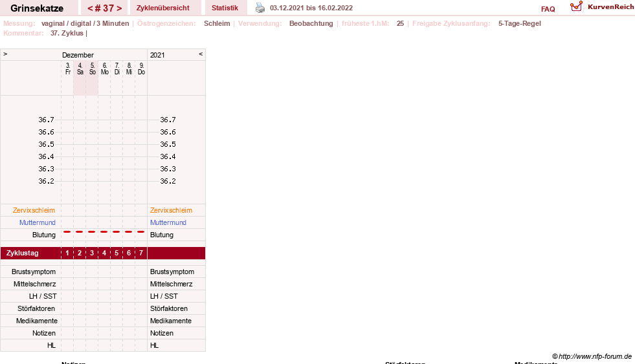Viewport: 635px width, 364px height.
Task: Click the '>' arrow left of Dezember
Action: (x=5, y=54)
